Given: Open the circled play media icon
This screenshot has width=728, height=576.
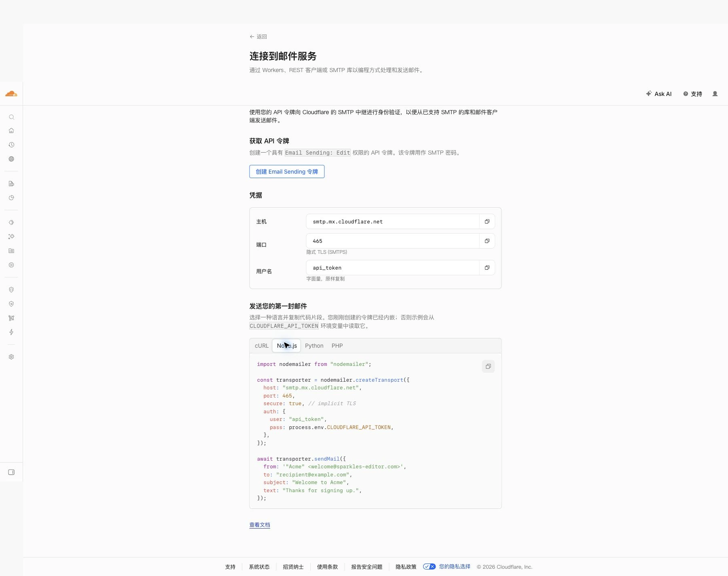Looking at the screenshot, I should click(x=11, y=265).
